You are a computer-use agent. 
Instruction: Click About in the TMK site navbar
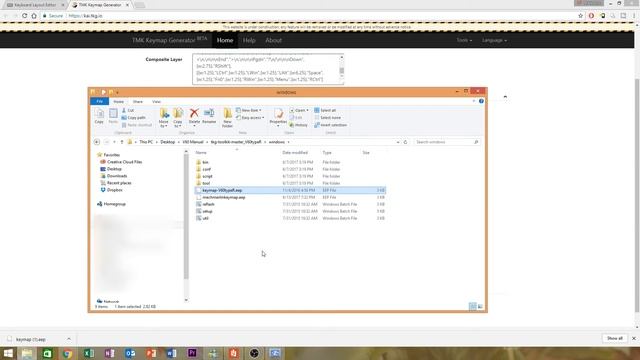273,40
